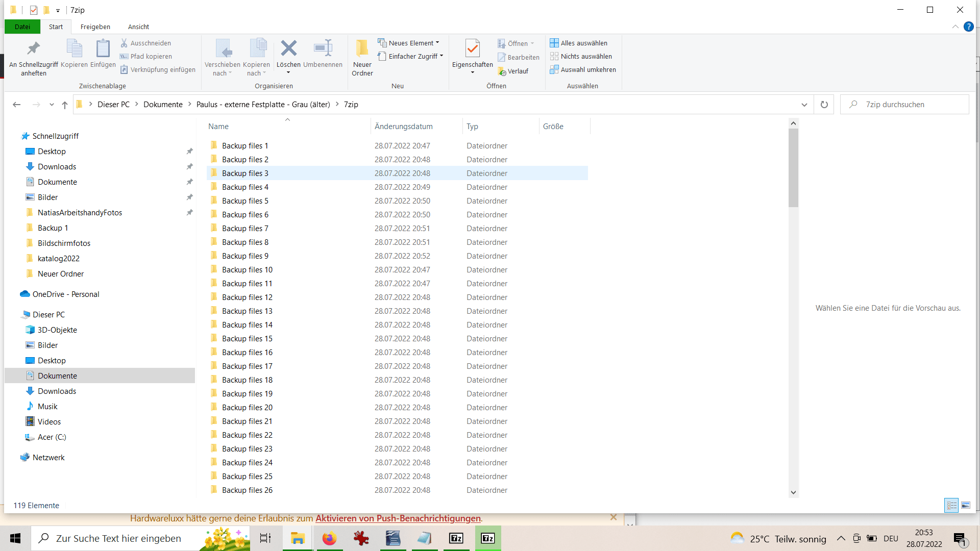
Task: Pin with An Schnellzugriff anheften icon
Action: click(x=34, y=49)
